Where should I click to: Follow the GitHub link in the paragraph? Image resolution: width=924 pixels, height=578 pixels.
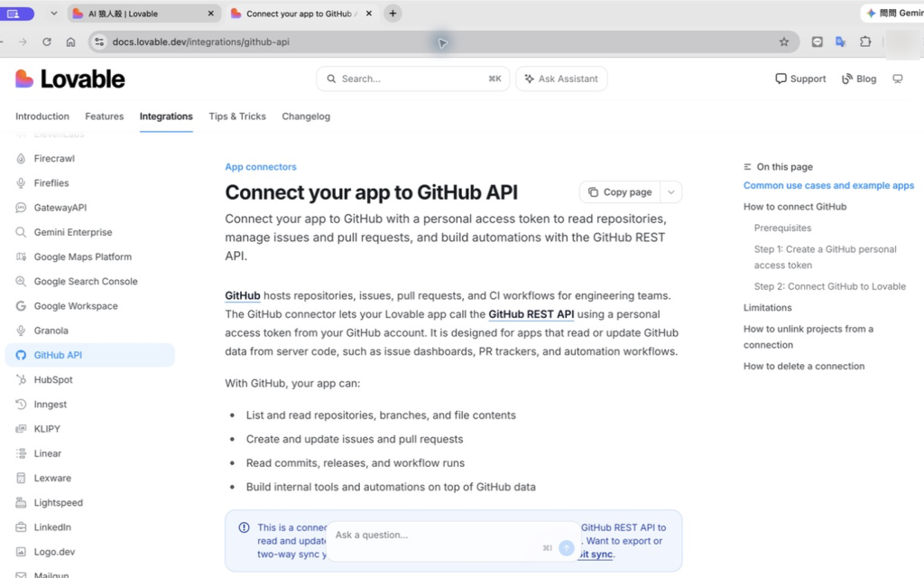click(242, 295)
